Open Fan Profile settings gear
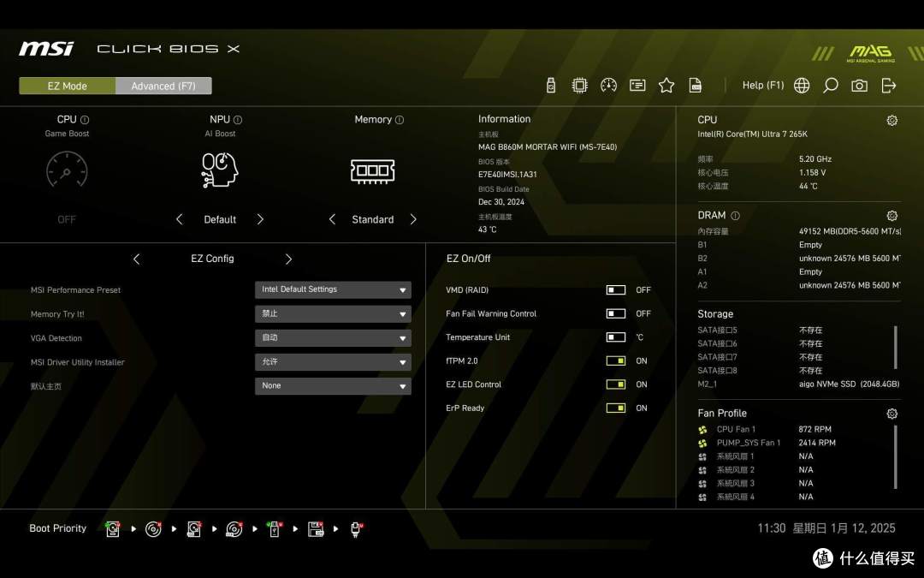Viewport: 924px width, 578px height. click(x=892, y=414)
